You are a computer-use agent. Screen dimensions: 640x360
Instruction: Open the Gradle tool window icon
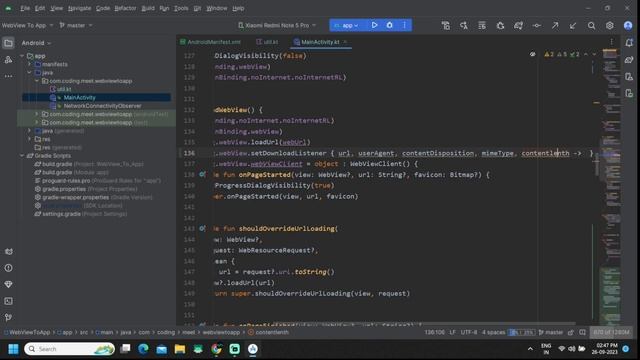[629, 60]
